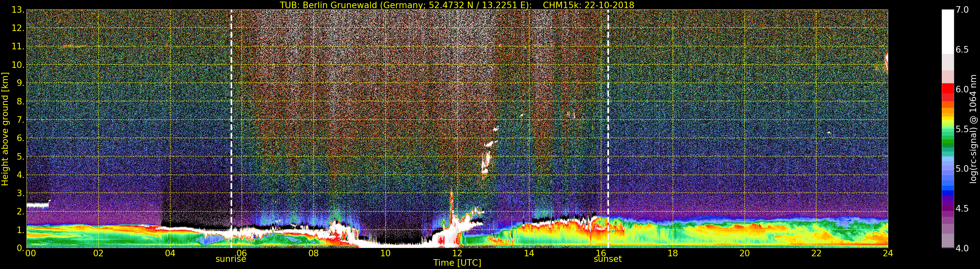Select the '10.' height axis tick label

click(x=18, y=65)
